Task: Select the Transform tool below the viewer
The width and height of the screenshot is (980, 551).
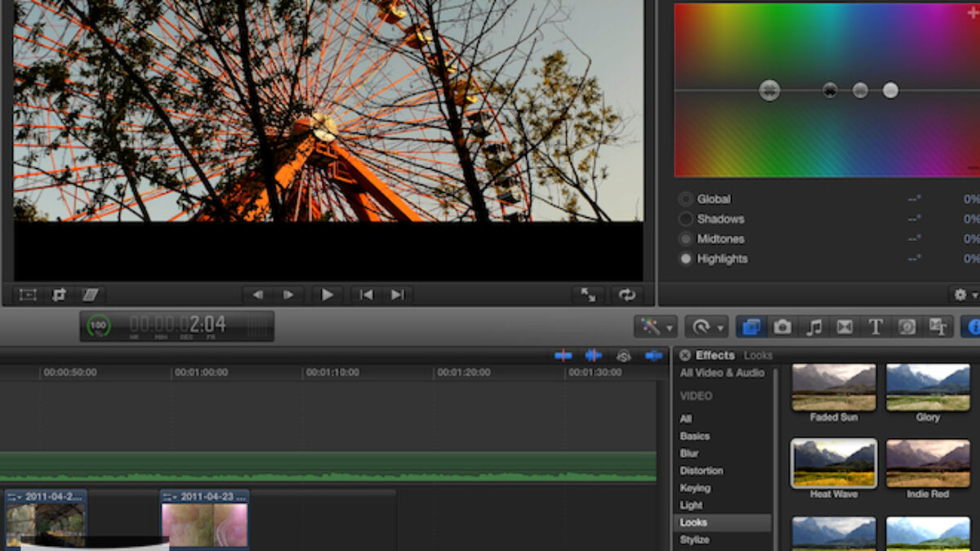Action: pyautogui.click(x=28, y=295)
